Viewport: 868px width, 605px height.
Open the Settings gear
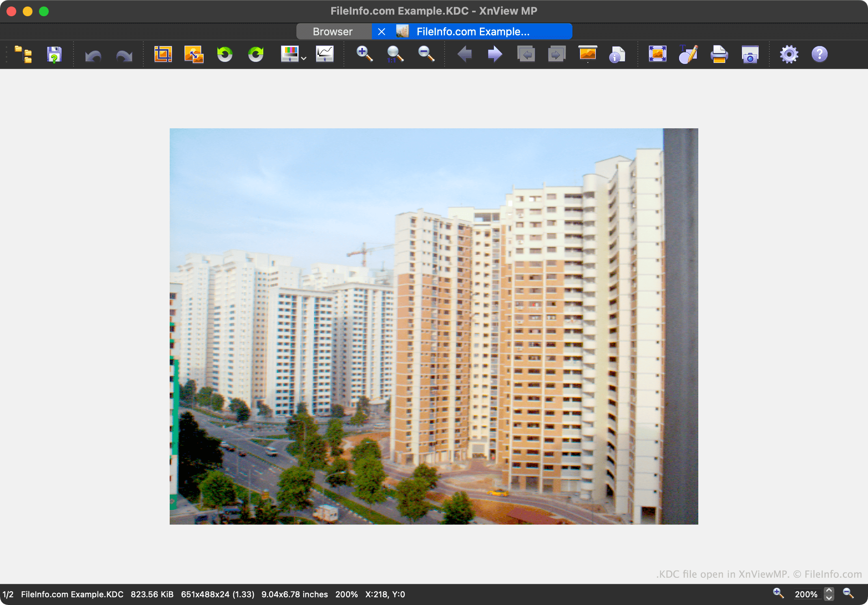tap(789, 54)
